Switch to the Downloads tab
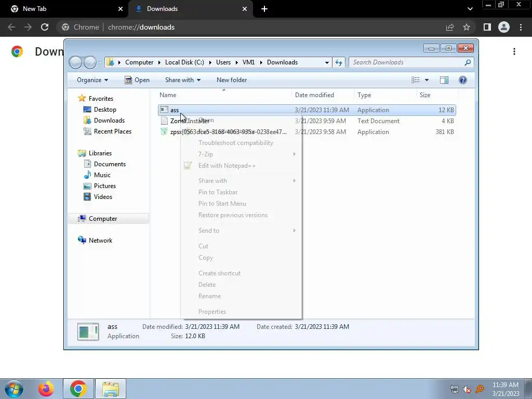The width and height of the screenshot is (532, 399). [x=191, y=9]
